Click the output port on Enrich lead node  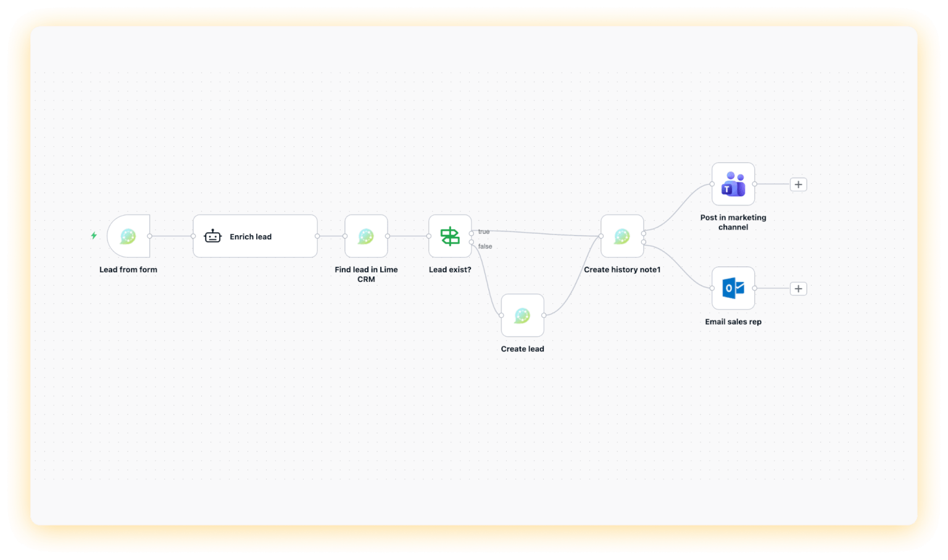[317, 236]
